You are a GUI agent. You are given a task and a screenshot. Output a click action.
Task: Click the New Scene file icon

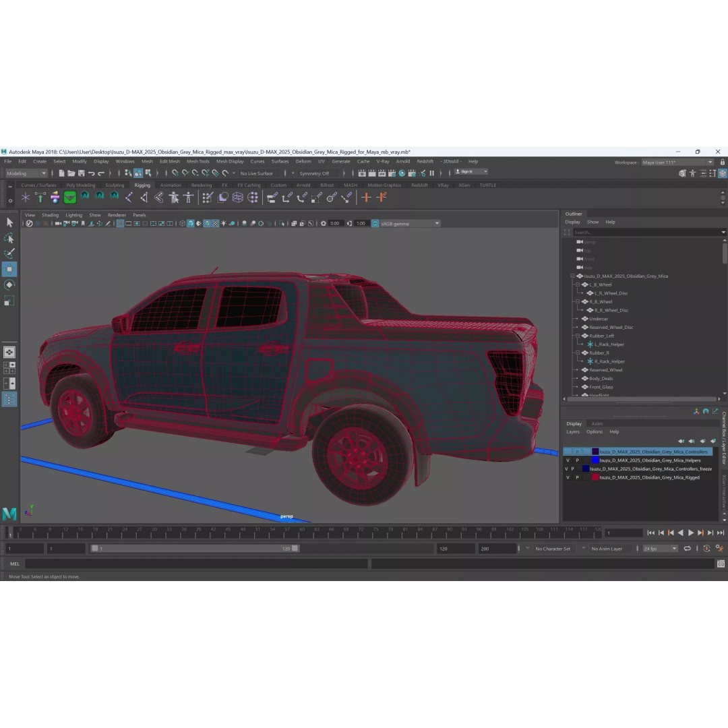61,173
